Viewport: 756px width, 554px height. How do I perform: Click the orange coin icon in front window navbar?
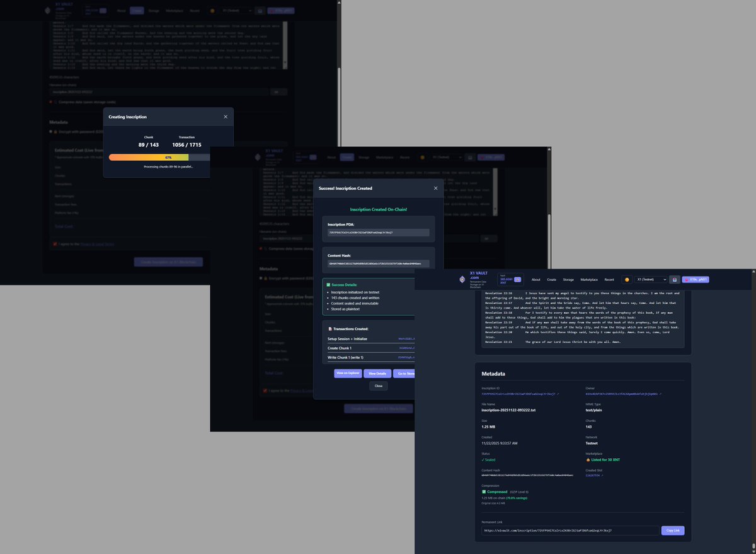click(x=627, y=279)
